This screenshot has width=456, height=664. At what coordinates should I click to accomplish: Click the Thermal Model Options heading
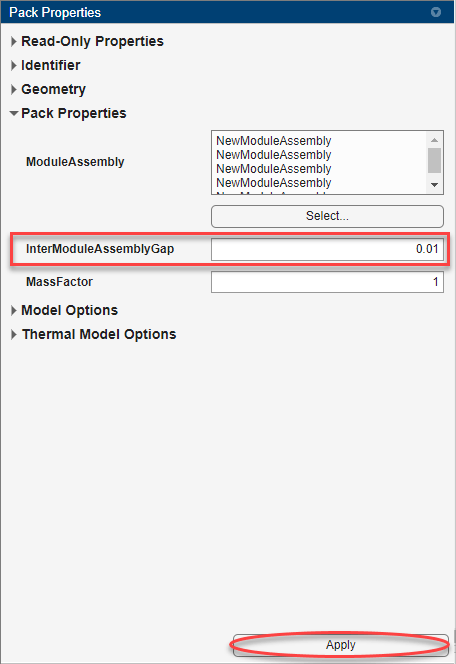click(99, 334)
